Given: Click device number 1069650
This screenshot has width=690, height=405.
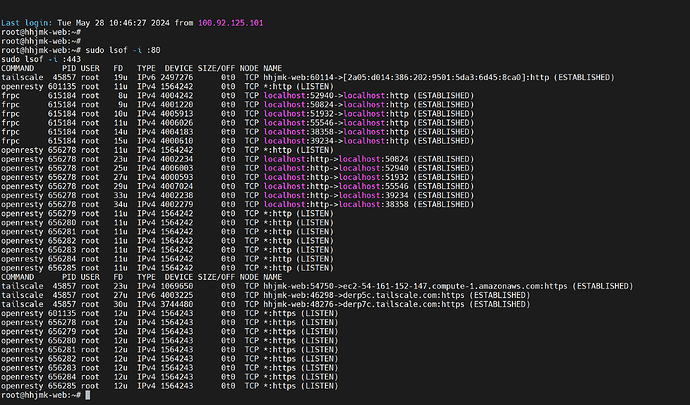Looking at the screenshot, I should pyautogui.click(x=176, y=286).
